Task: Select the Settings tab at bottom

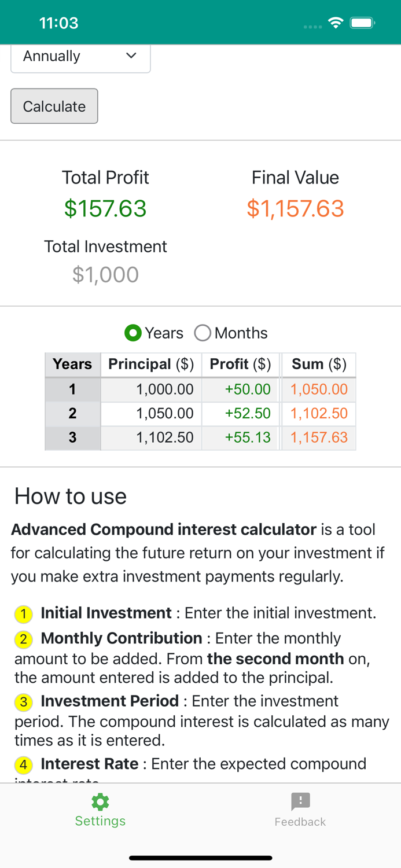Action: 100,810
